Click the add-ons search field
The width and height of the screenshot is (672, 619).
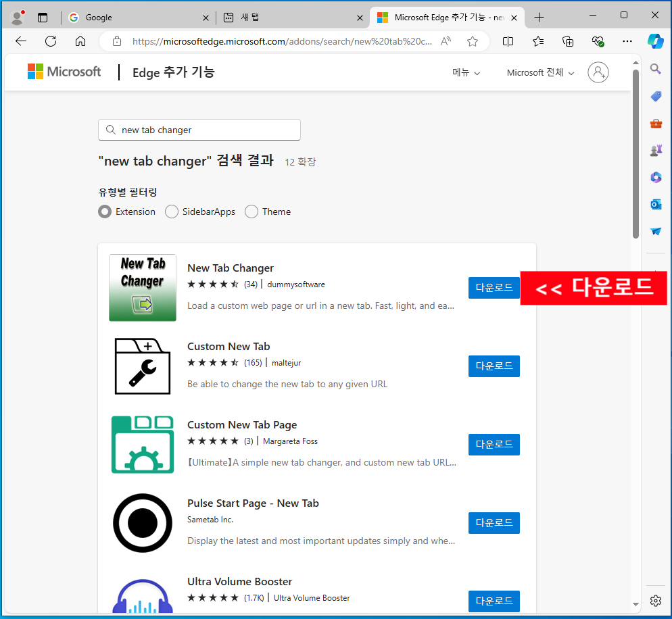[x=199, y=130]
